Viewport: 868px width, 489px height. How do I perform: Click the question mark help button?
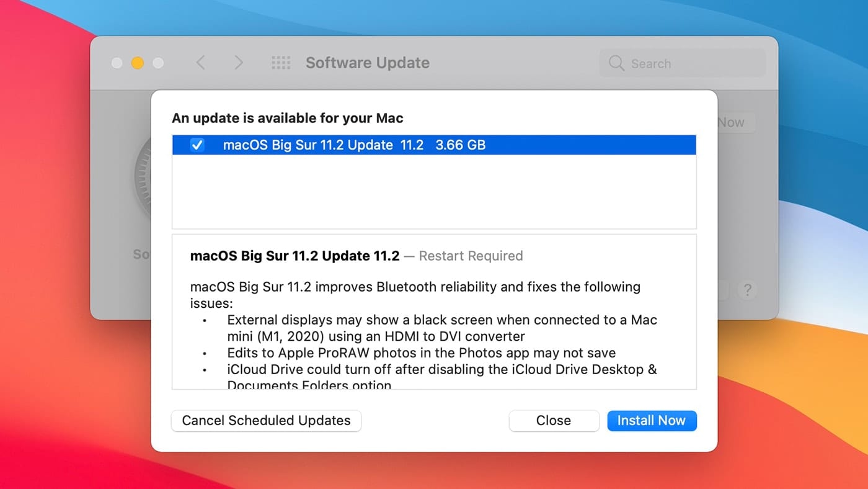[x=748, y=290]
